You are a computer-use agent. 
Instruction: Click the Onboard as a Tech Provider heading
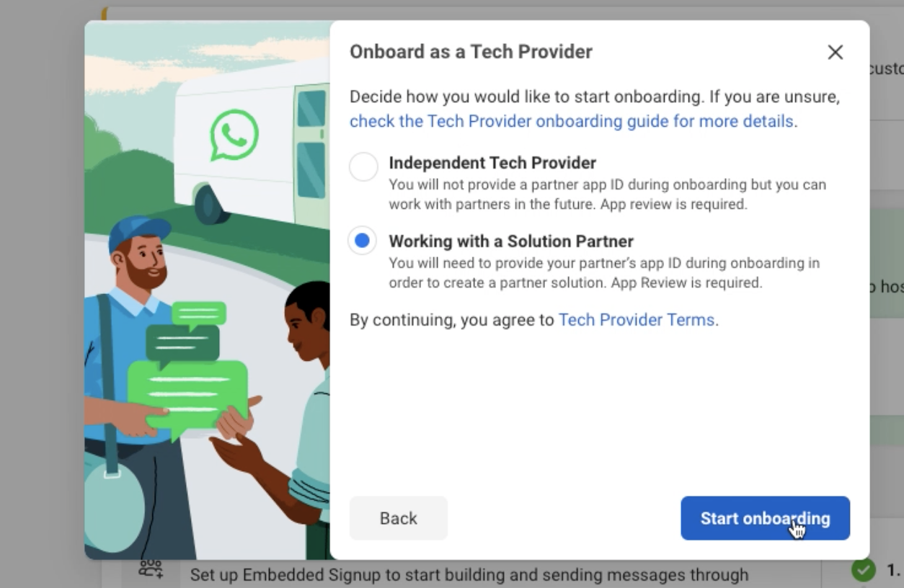pos(471,52)
